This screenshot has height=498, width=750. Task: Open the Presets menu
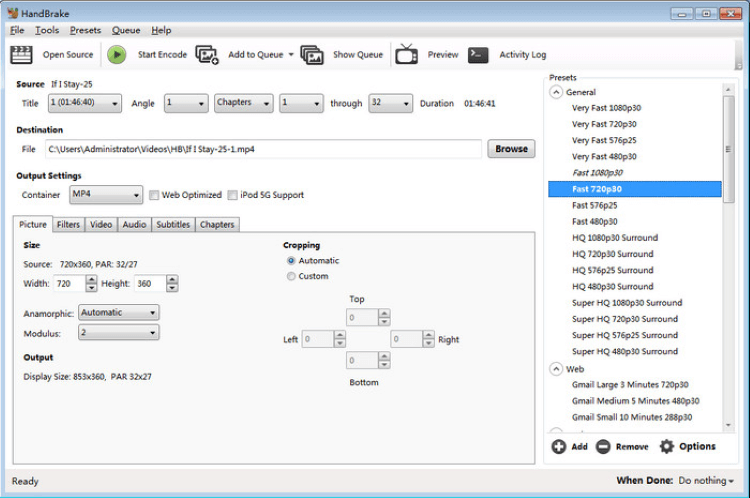point(85,30)
